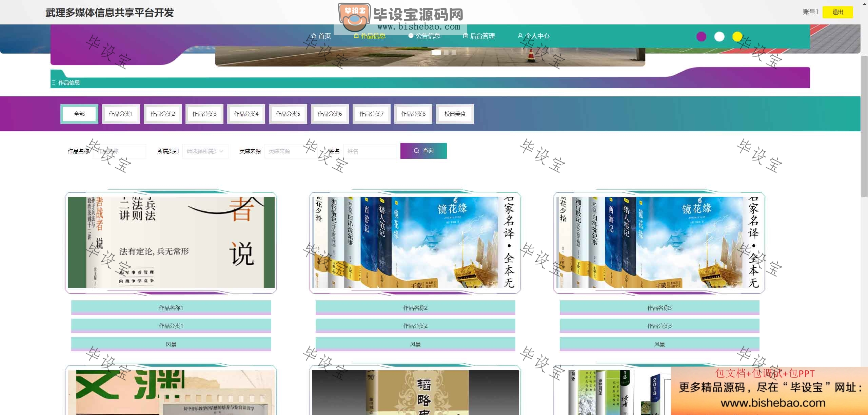The height and width of the screenshot is (415, 868).
Task: Click 风景 under the 作品名称3 card
Action: (659, 344)
